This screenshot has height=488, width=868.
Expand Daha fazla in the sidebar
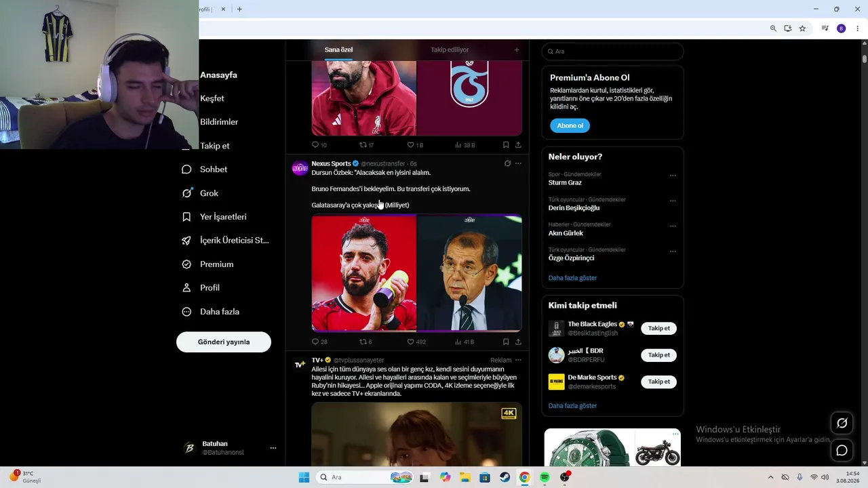[x=210, y=312]
